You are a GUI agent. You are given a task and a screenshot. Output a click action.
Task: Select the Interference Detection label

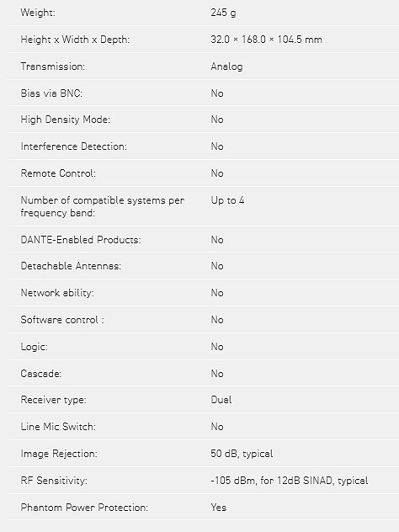[73, 146]
